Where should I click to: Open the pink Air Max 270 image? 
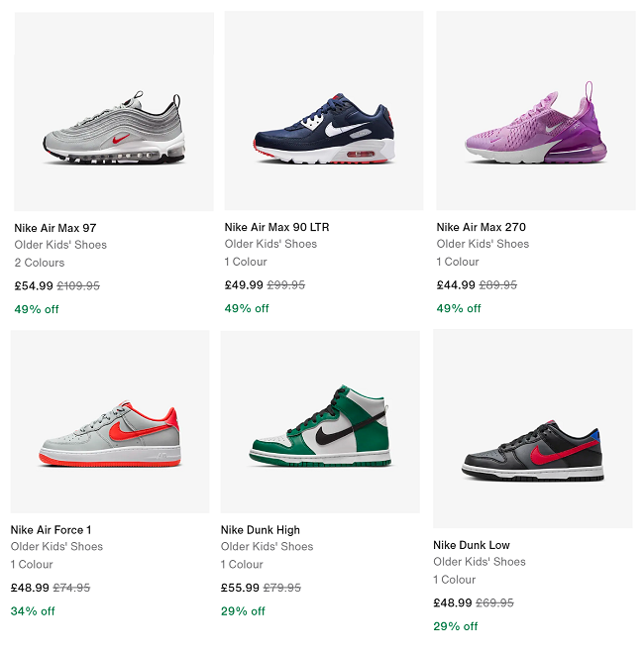click(536, 111)
